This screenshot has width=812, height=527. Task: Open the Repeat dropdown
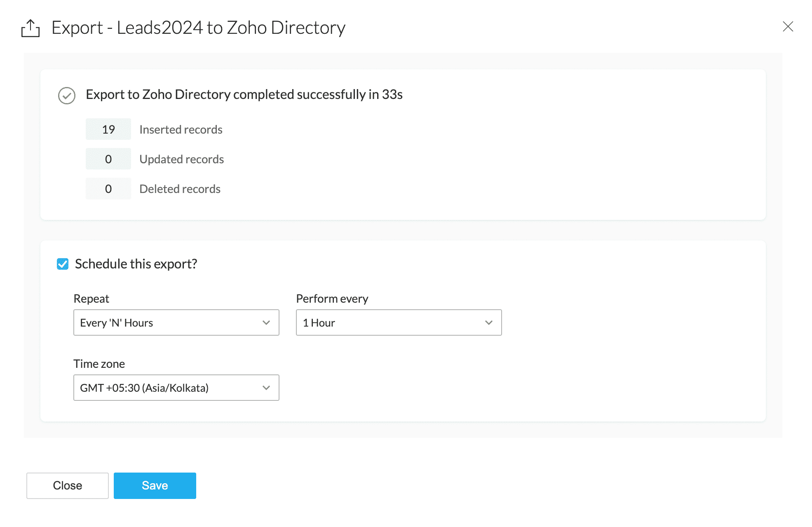tap(176, 322)
